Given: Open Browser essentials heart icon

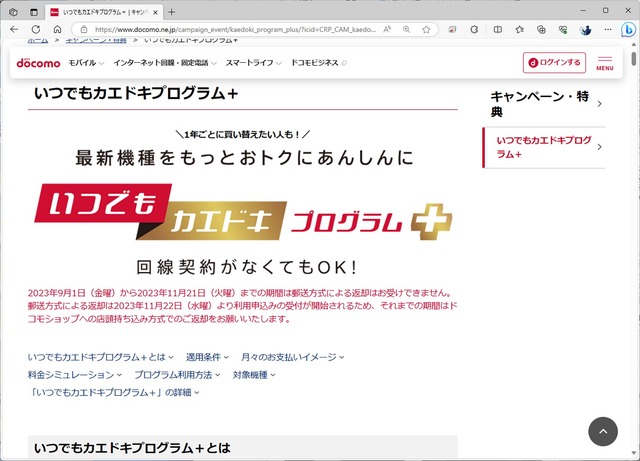Looking at the screenshot, I should (x=563, y=29).
